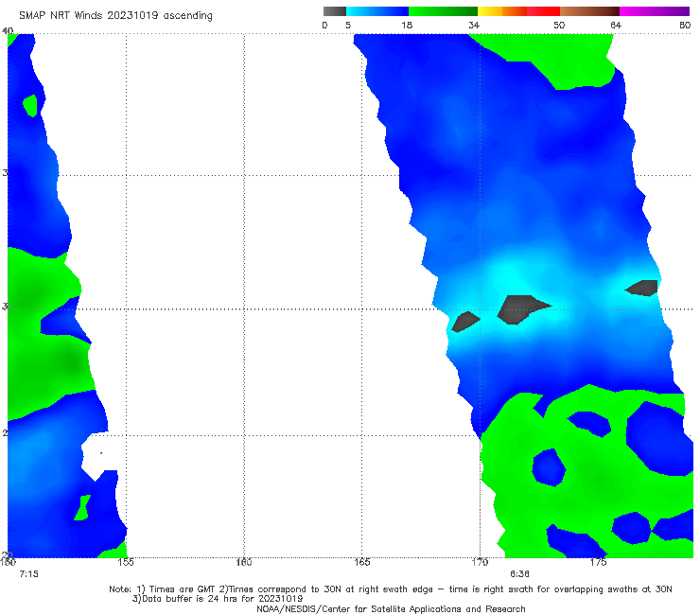Click the 'Data buffer is 24 hrs' note line

[218, 599]
